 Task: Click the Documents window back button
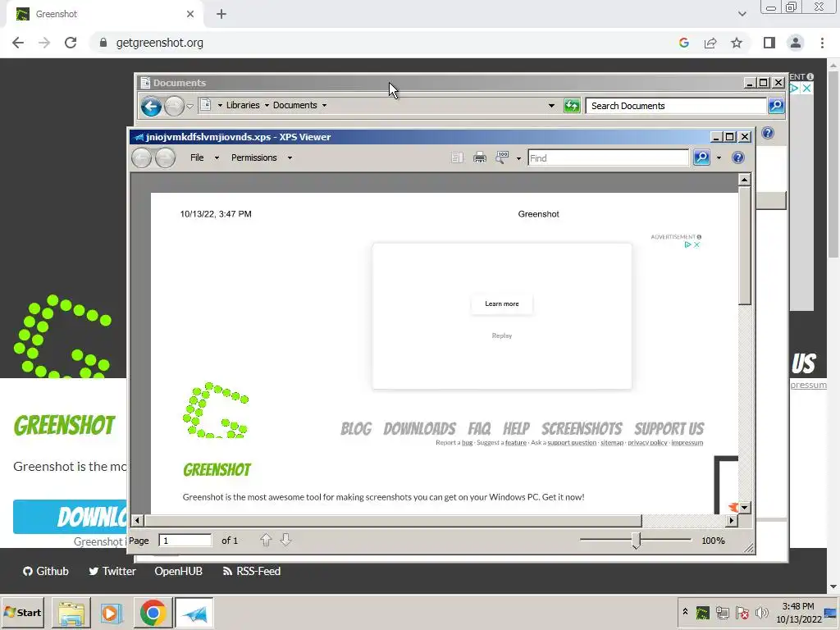coord(151,106)
